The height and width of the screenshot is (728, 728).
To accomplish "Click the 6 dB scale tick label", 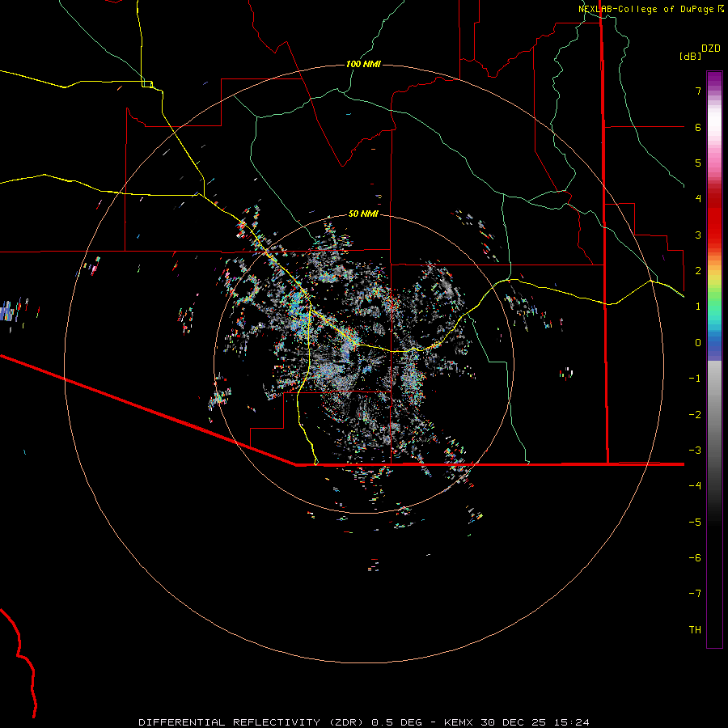I will (x=696, y=128).
